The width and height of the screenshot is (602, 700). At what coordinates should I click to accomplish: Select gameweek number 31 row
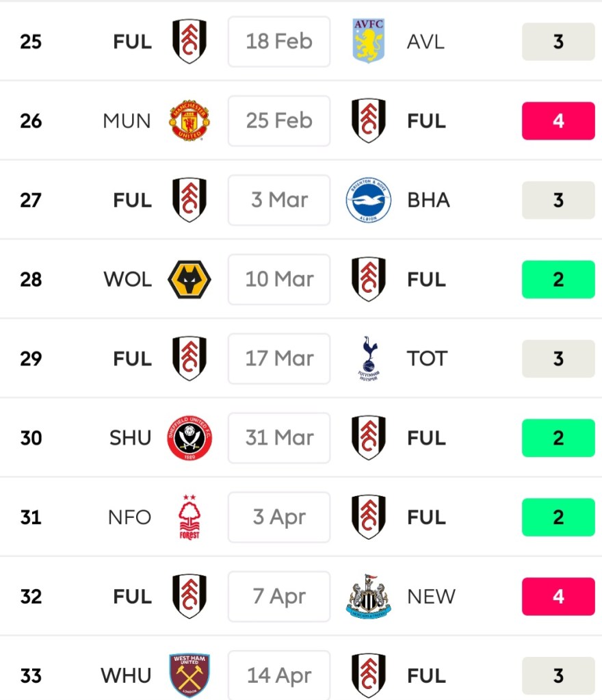(x=31, y=517)
